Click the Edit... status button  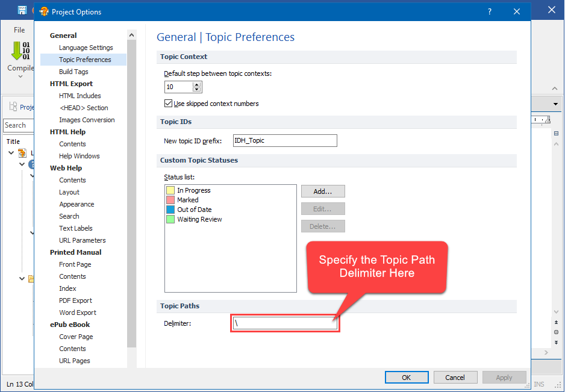point(323,208)
